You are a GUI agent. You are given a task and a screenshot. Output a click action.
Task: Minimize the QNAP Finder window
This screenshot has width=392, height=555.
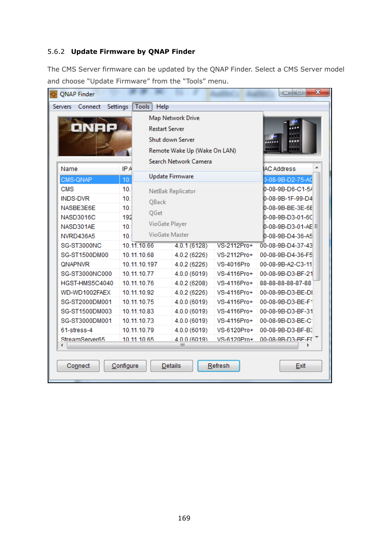(286, 93)
